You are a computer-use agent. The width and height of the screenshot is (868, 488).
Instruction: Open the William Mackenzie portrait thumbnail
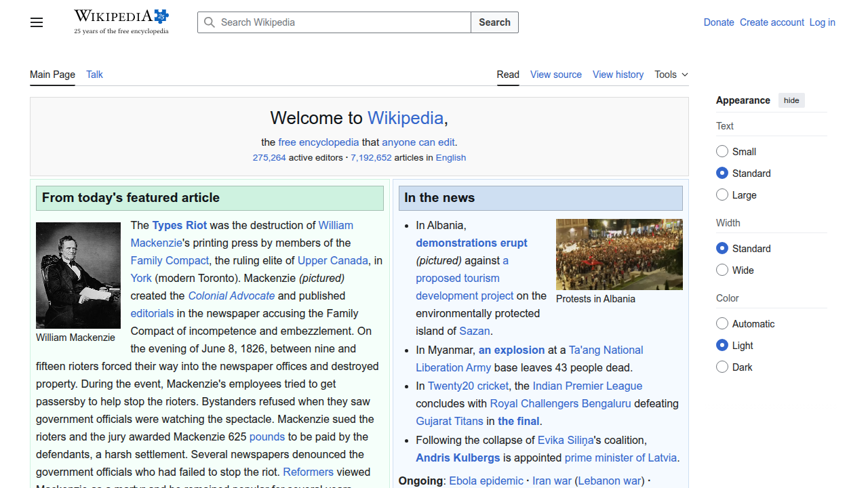tap(78, 275)
